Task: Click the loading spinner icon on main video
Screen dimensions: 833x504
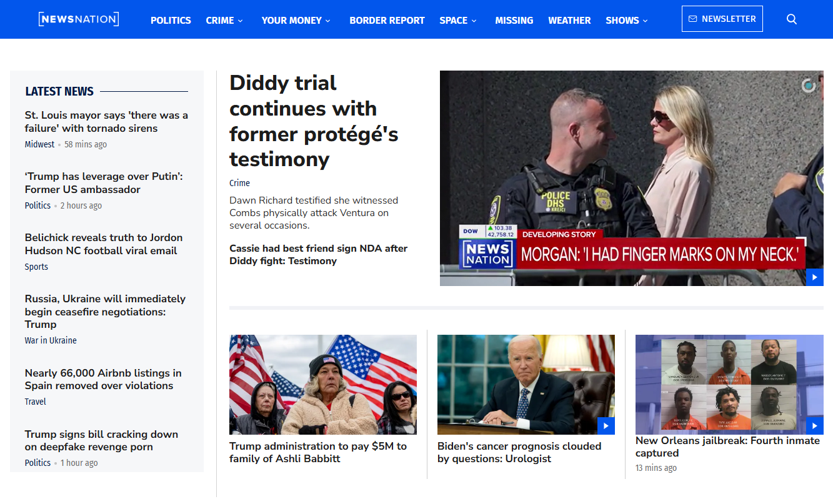Action: (809, 86)
